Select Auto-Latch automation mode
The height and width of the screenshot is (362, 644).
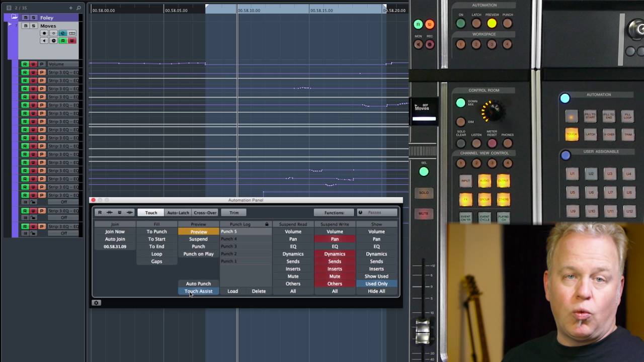click(178, 213)
